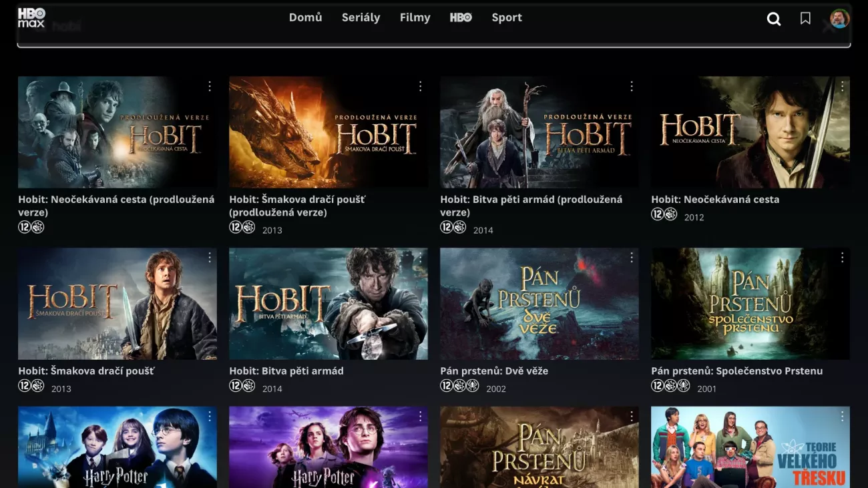Open the bookmark watchlist icon
The height and width of the screenshot is (488, 868).
[x=805, y=19]
